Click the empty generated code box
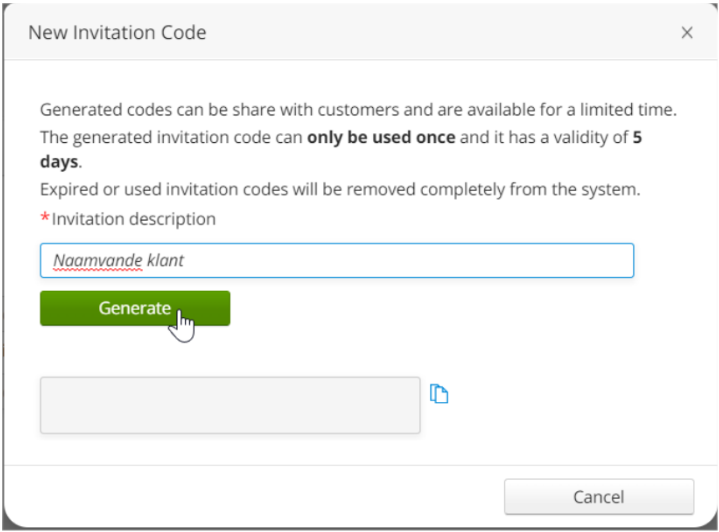 (x=230, y=405)
